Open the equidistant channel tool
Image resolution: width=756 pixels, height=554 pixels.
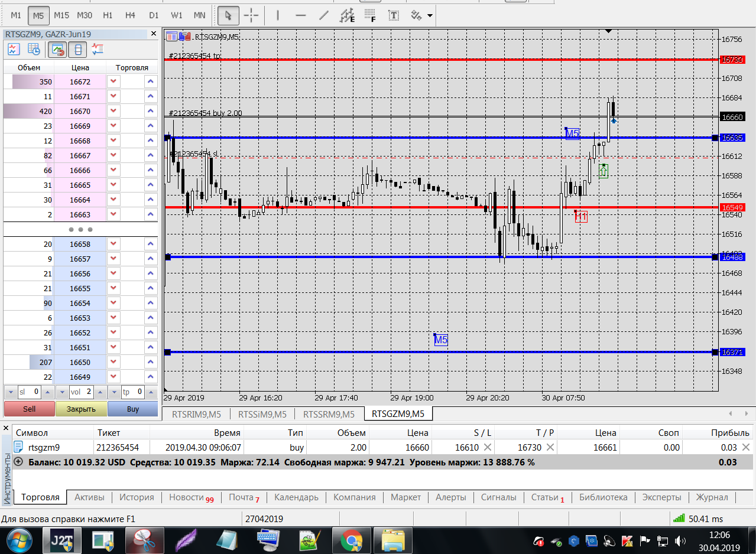(x=348, y=15)
